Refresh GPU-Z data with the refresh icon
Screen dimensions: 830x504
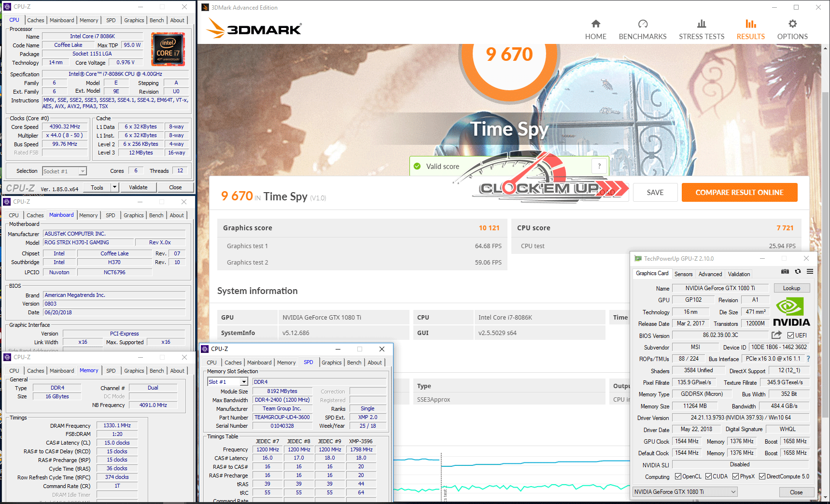coord(798,272)
